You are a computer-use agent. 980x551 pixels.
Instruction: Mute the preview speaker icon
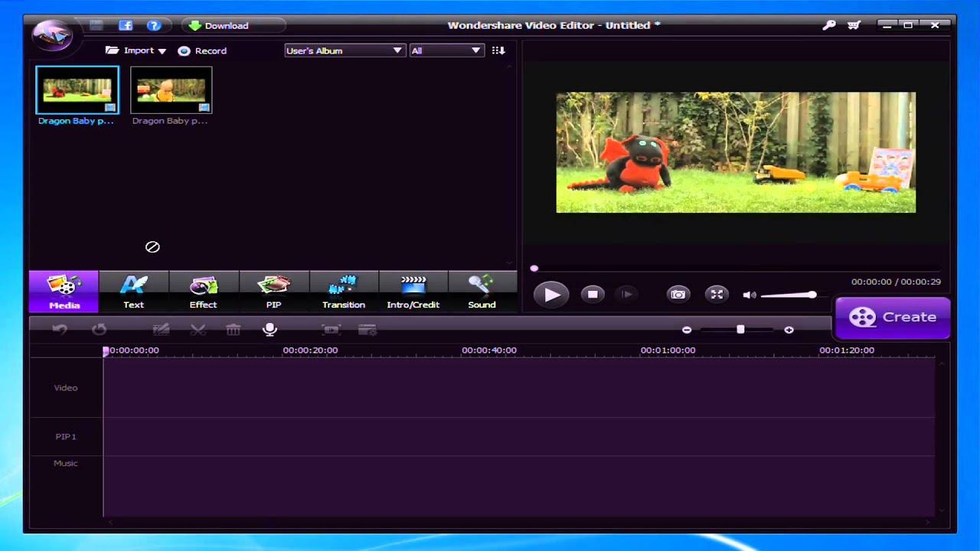(x=749, y=295)
